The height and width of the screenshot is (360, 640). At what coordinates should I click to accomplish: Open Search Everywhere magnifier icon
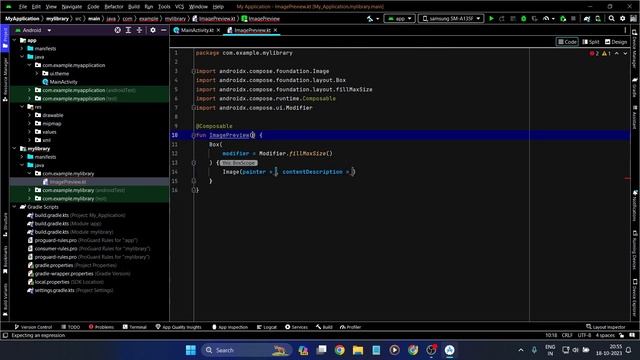tap(611, 19)
